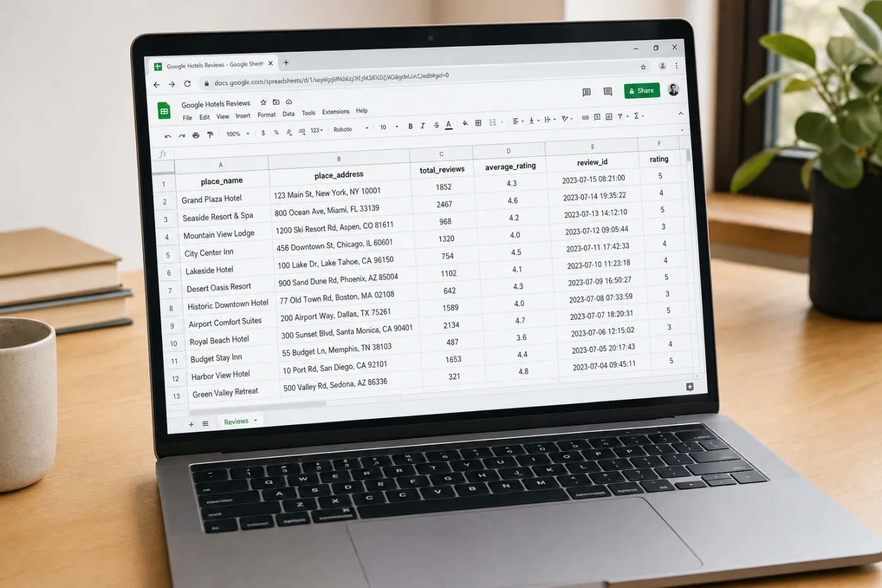The image size is (882, 588).
Task: Bookmark page with address bar star
Action: pos(643,67)
